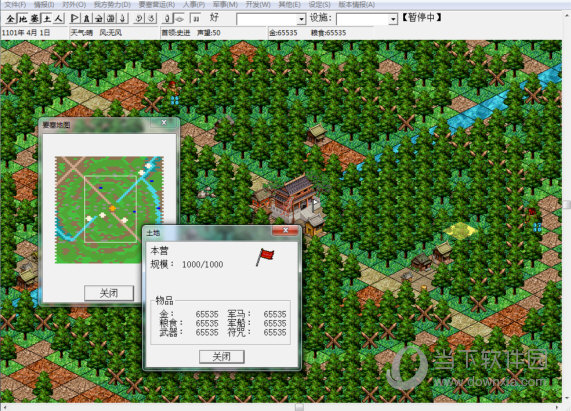The width and height of the screenshot is (571, 411).
Task: Click the 规模 1000/1000 value in dialog
Action: coord(202,264)
